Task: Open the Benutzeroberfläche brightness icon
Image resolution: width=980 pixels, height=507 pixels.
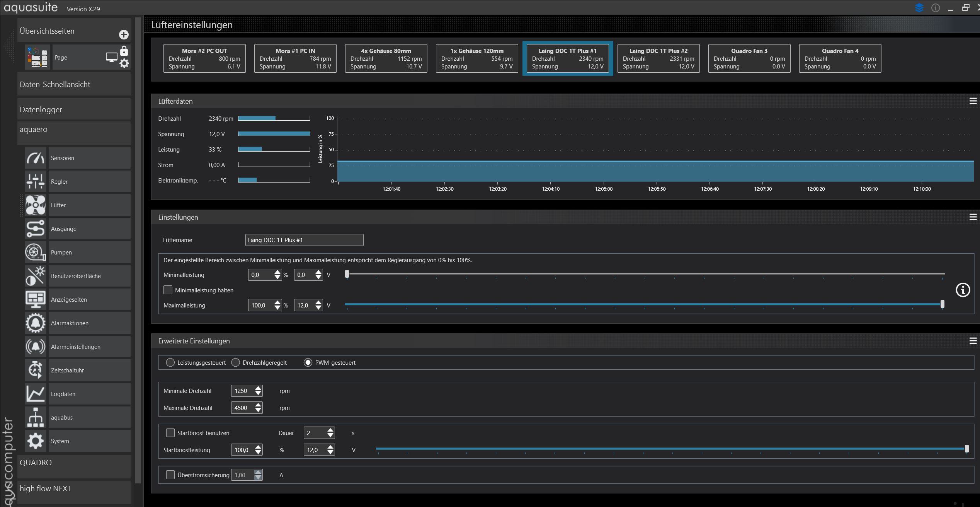Action: (36, 276)
